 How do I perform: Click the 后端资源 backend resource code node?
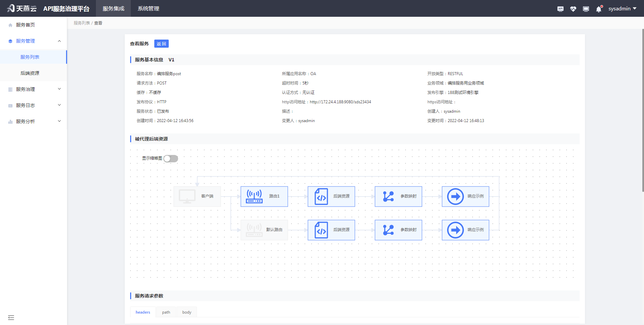coord(331,196)
